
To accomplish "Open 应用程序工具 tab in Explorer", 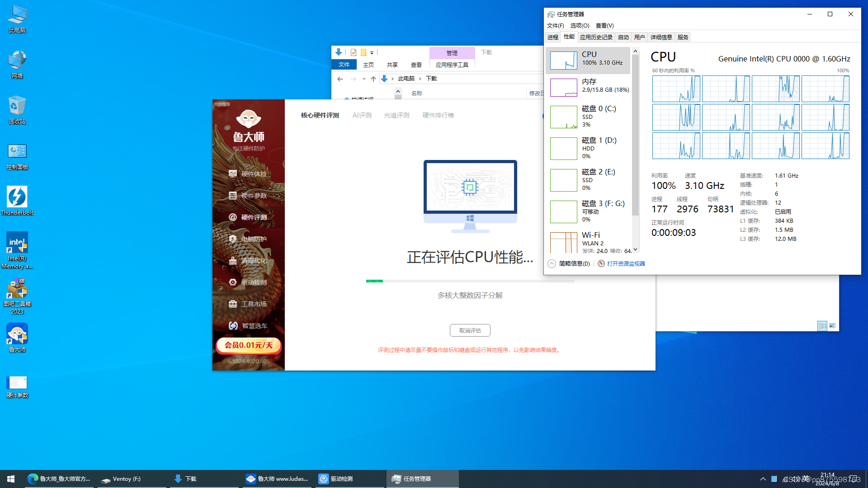I will (x=452, y=65).
